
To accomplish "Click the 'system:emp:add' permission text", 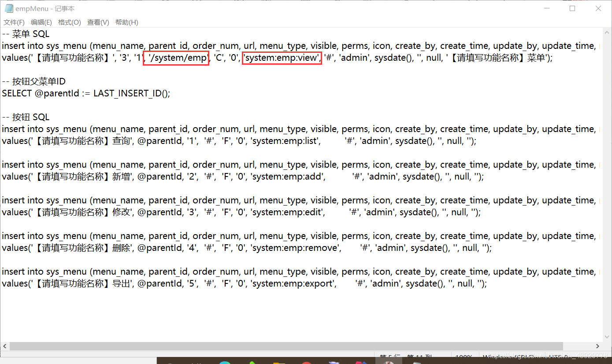I will click(x=288, y=176).
